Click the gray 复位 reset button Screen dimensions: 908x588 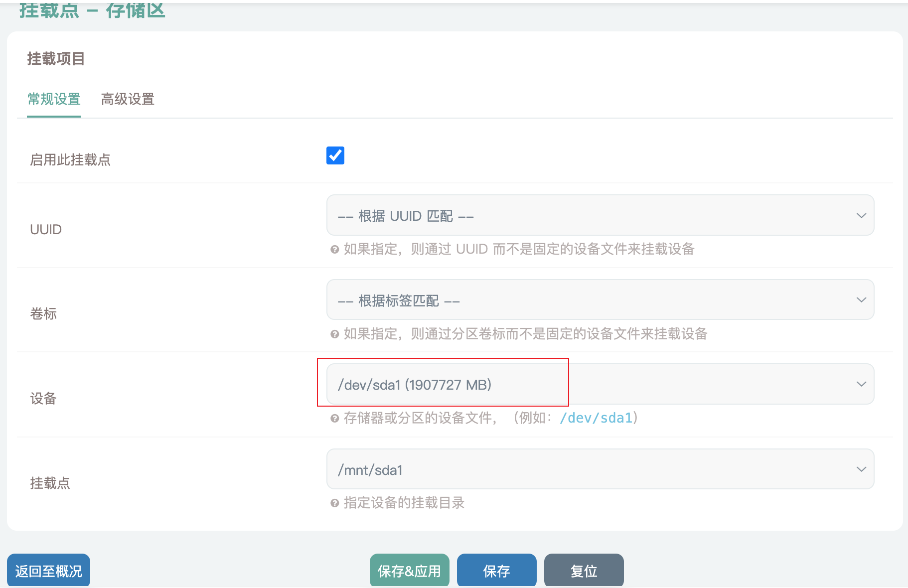tap(584, 571)
